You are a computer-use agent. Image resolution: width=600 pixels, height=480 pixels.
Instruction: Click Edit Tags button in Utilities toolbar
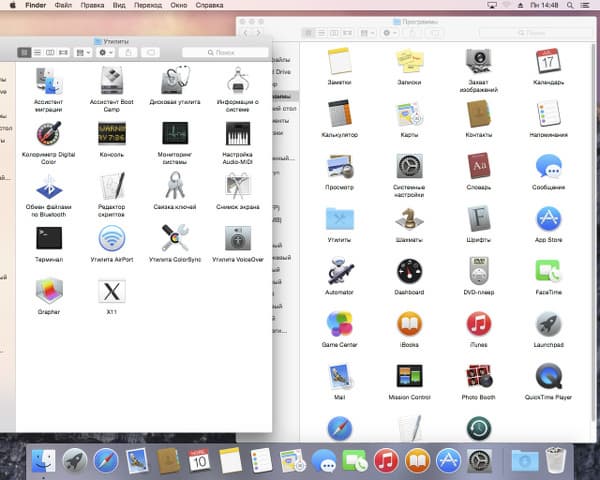point(151,52)
